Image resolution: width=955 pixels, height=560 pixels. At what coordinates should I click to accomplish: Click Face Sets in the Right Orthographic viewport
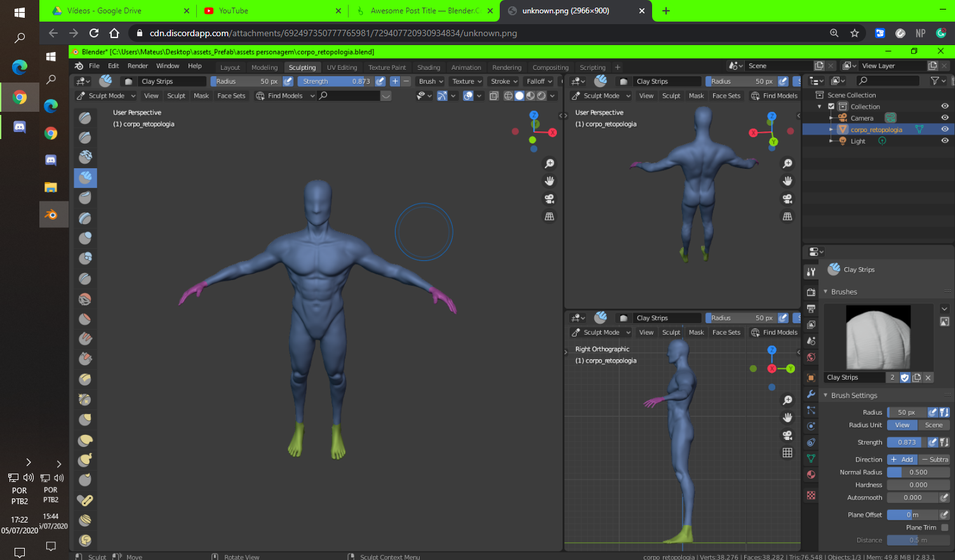coord(726,332)
